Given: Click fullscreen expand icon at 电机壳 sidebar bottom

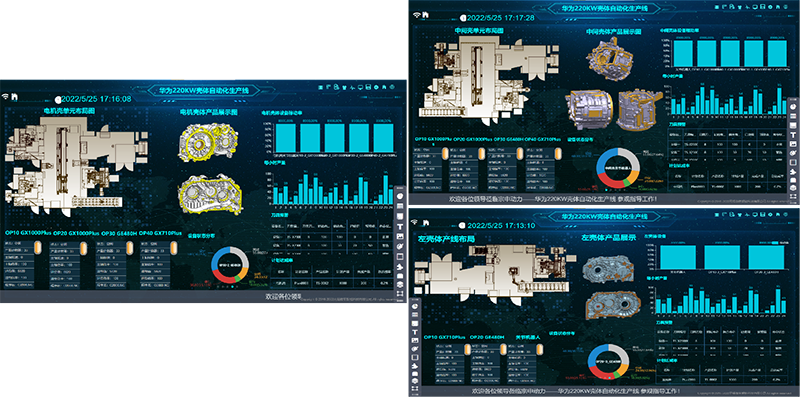Looking at the screenshot, I should pyautogui.click(x=401, y=294).
